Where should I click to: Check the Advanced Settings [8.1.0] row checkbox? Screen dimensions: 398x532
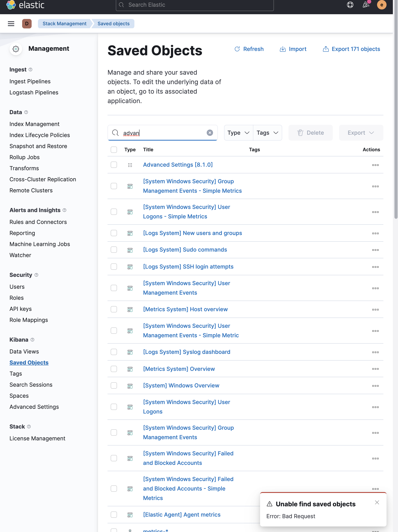click(114, 165)
